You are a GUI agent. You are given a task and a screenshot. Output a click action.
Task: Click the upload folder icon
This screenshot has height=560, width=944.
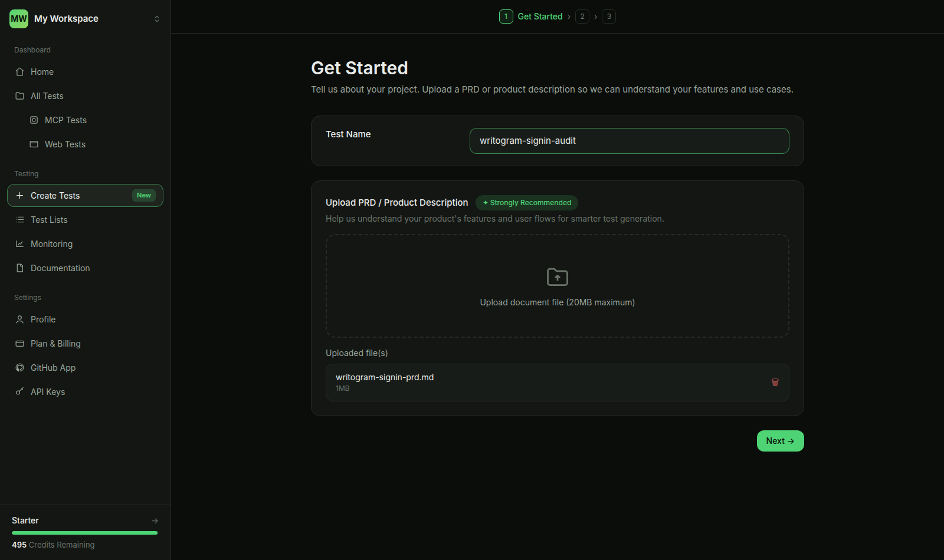pyautogui.click(x=558, y=277)
